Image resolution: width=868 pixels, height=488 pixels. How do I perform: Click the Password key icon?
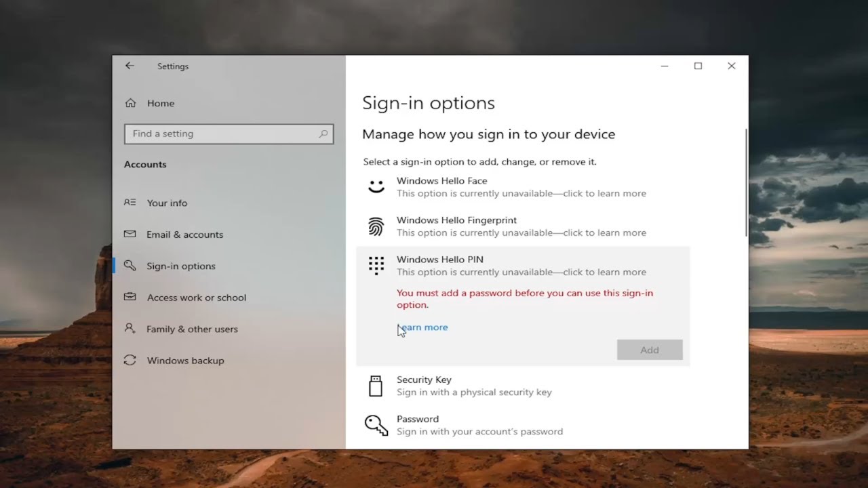pos(376,425)
